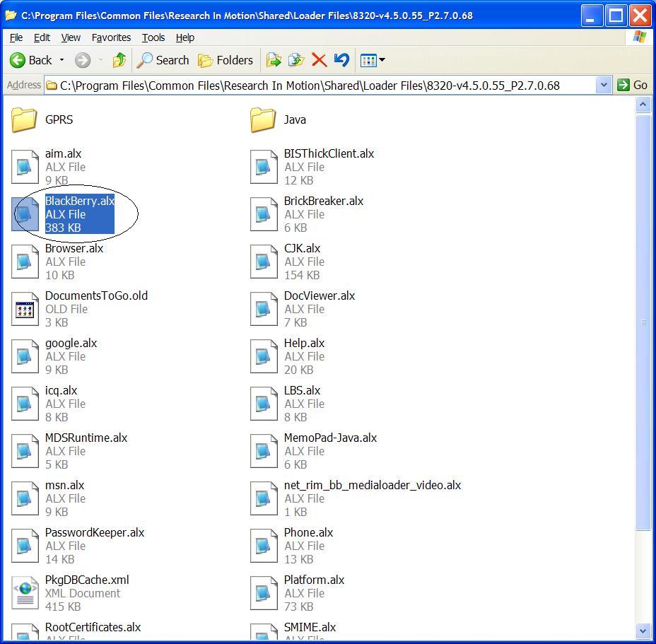The image size is (656, 644).
Task: Select the GPRS folder icon
Action: point(24,119)
